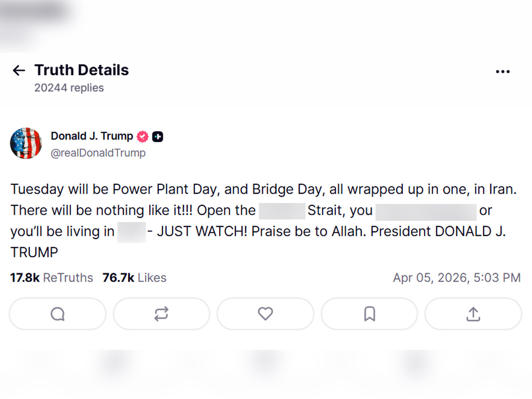Screen dimensions: 532x399
Task: Bookmark this Truth post
Action: (x=369, y=314)
